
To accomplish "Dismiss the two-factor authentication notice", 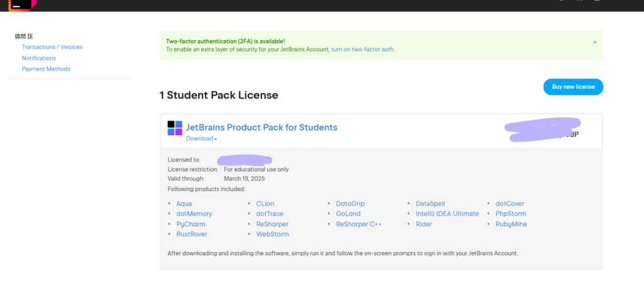I will [x=594, y=42].
